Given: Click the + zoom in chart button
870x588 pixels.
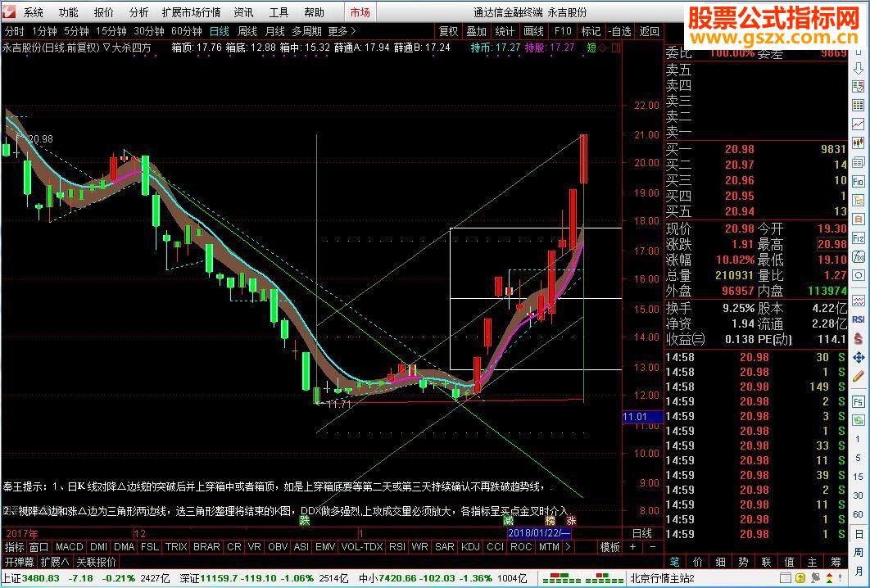Looking at the screenshot, I should pos(632,547).
